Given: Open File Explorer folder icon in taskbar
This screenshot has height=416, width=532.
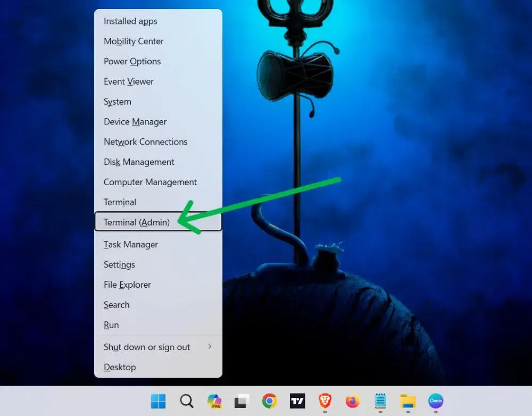Looking at the screenshot, I should pos(408,401).
